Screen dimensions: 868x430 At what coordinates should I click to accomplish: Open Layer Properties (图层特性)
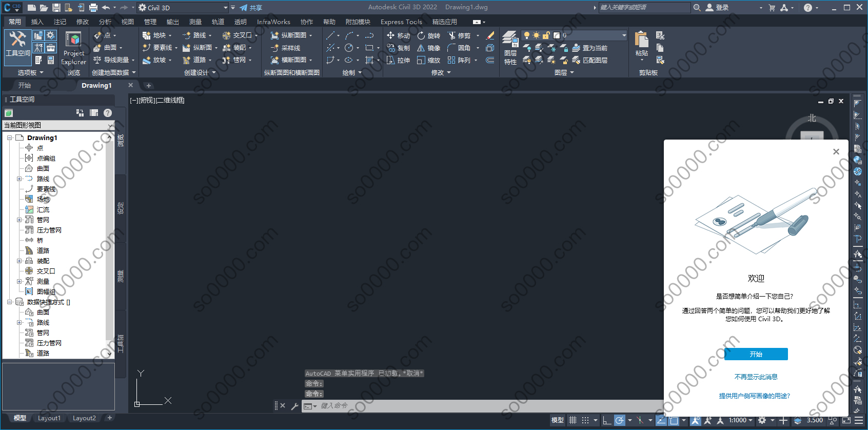[510, 48]
